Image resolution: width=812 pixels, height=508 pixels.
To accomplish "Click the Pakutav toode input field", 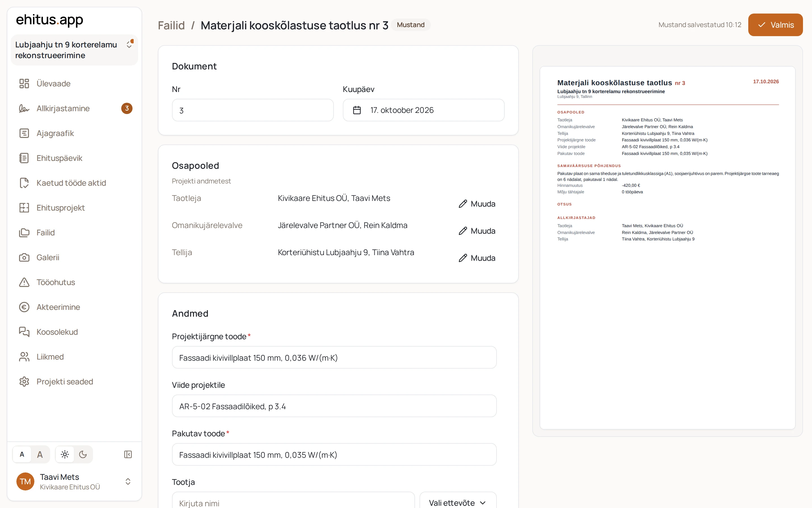I will (334, 454).
